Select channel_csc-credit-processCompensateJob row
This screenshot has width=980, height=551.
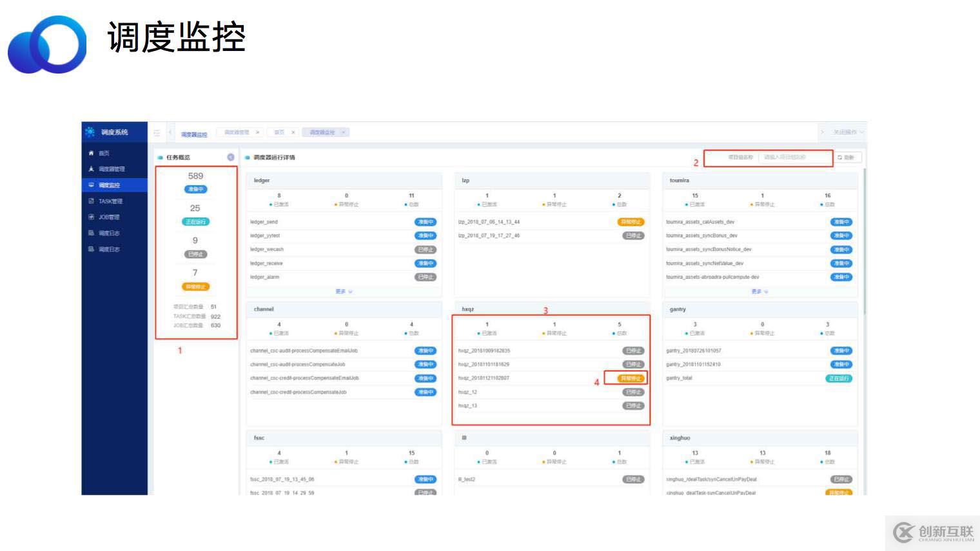[344, 392]
